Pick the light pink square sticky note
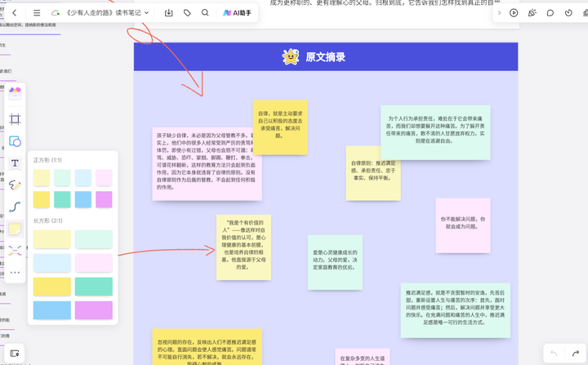This screenshot has width=588, height=365. click(x=104, y=177)
